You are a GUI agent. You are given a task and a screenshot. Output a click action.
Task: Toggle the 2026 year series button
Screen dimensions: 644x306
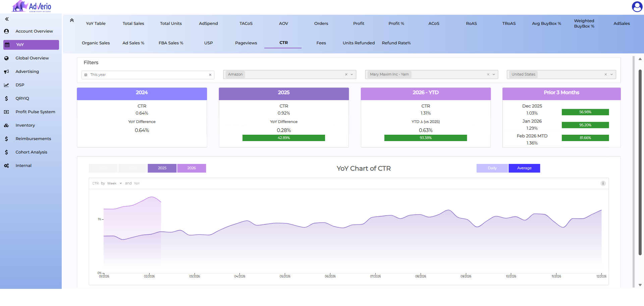click(192, 168)
